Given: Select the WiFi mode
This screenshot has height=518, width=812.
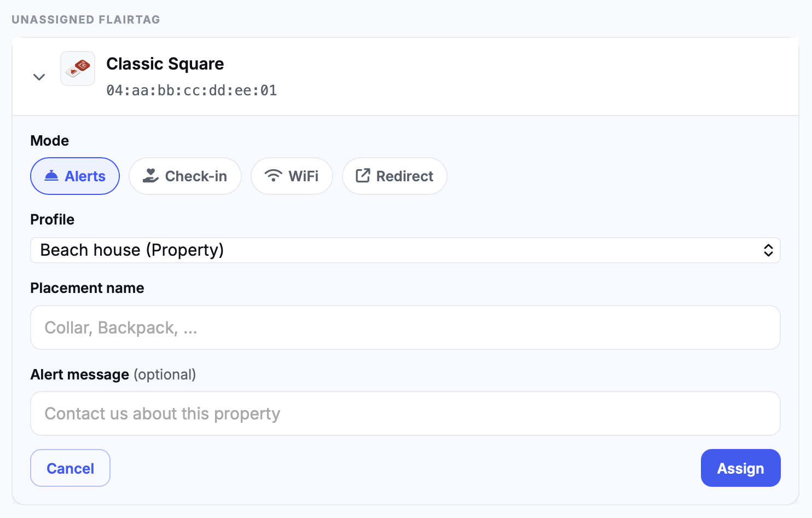Looking at the screenshot, I should (x=292, y=176).
